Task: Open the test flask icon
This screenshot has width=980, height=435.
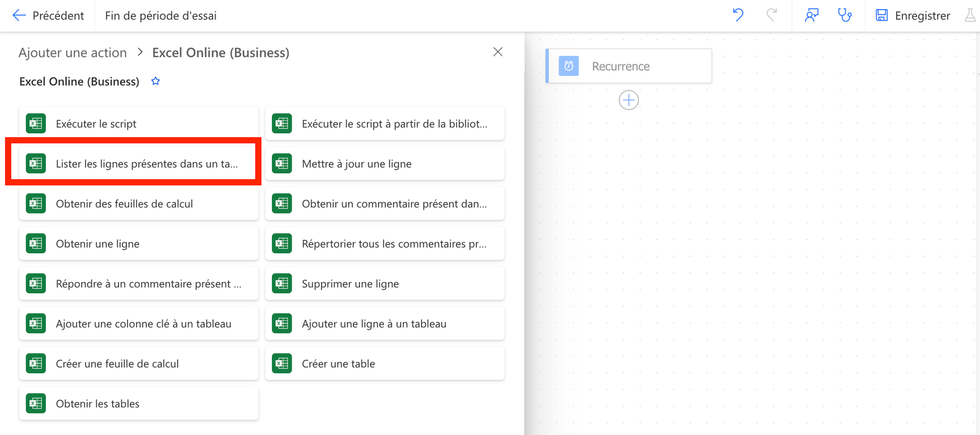Action: click(x=970, y=15)
